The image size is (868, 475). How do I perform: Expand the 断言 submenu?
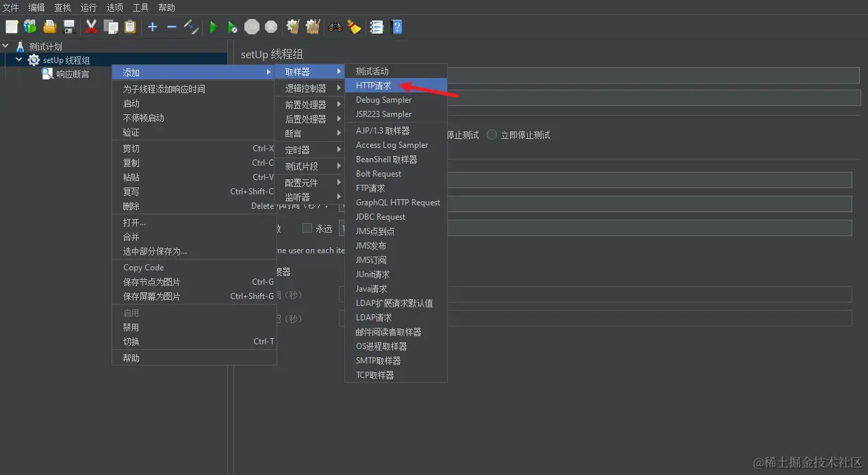(x=309, y=133)
